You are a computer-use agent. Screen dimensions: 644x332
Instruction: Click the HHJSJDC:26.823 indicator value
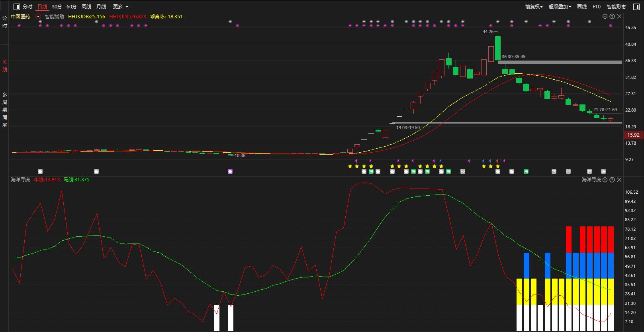pos(128,17)
